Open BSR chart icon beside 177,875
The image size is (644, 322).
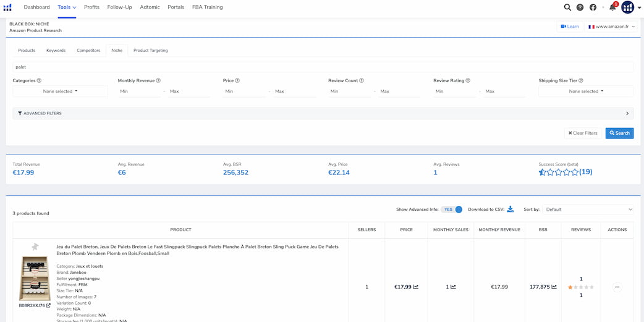pos(554,287)
